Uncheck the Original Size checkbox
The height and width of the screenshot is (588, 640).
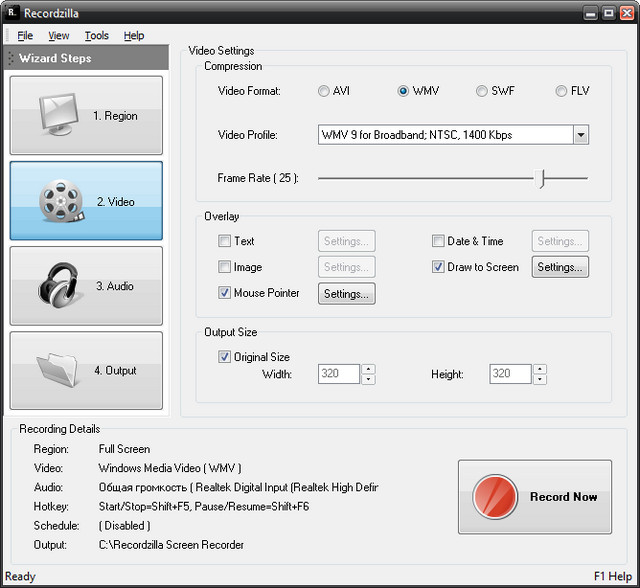coord(224,357)
